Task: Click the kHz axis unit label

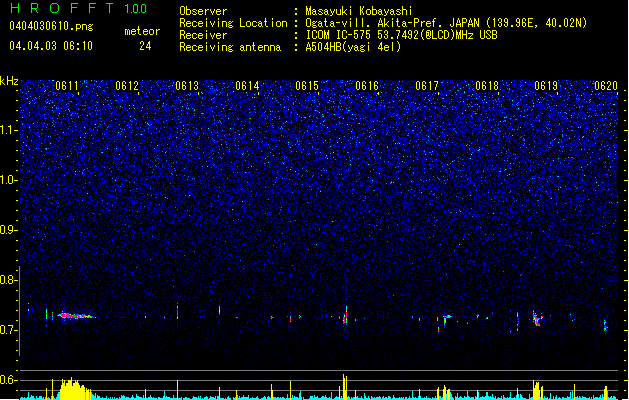Action: pyautogui.click(x=9, y=81)
